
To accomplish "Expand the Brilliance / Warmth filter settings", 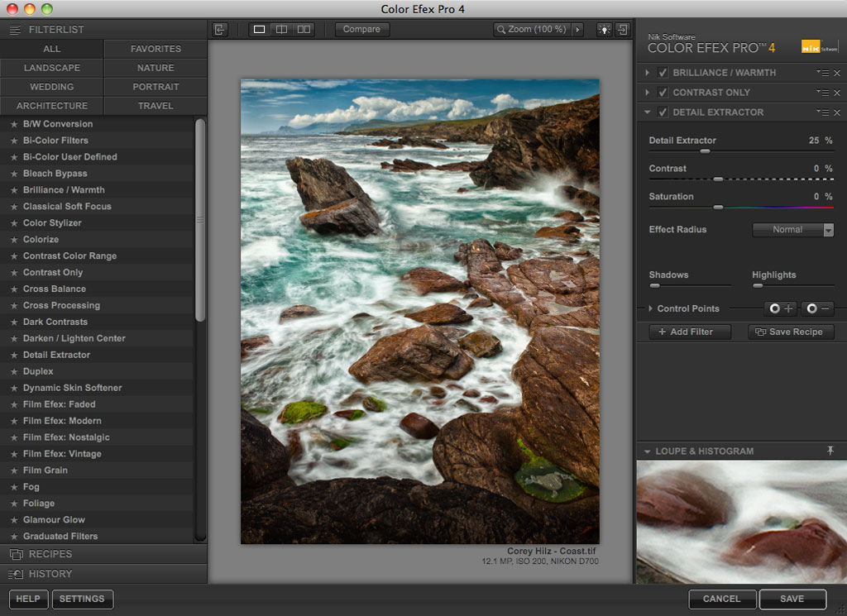I will click(647, 73).
